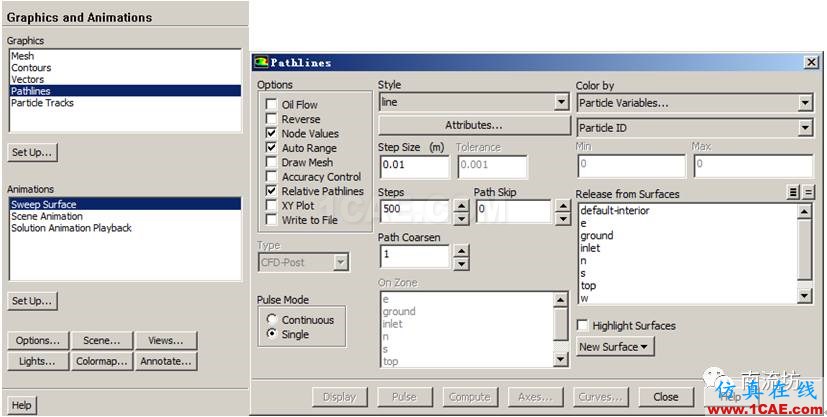Select Solution Animation Playback entry
This screenshot has width=827, height=417.
(125, 228)
